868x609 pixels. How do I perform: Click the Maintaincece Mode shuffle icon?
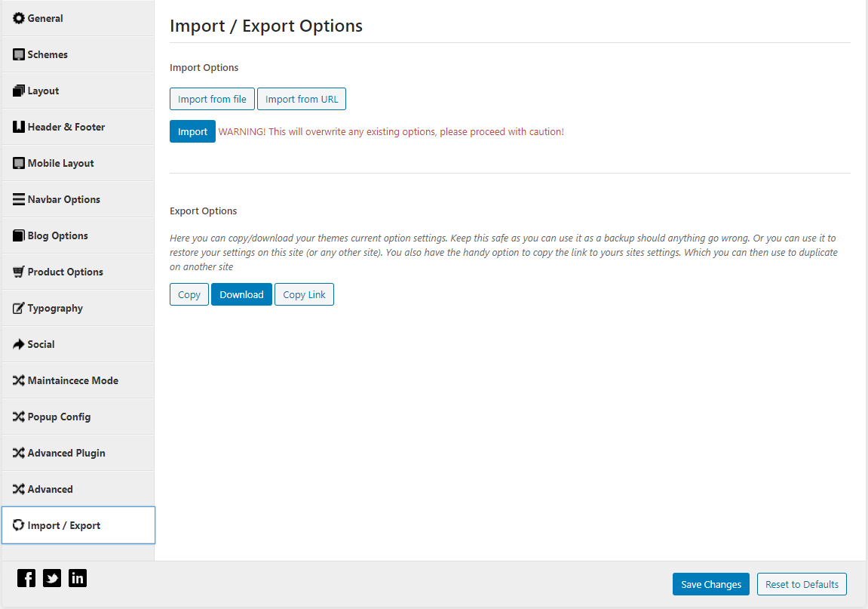click(19, 380)
